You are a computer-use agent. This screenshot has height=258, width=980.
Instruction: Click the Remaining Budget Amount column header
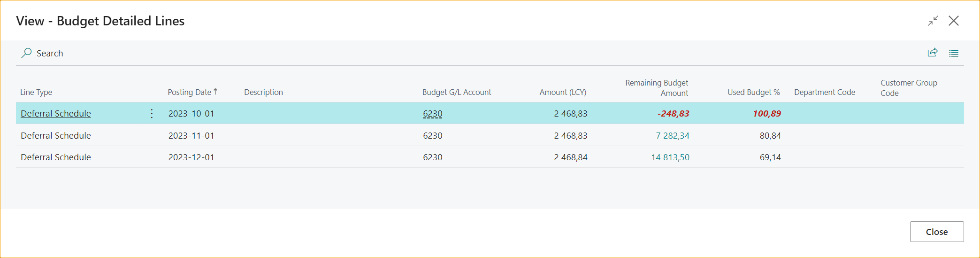point(657,88)
